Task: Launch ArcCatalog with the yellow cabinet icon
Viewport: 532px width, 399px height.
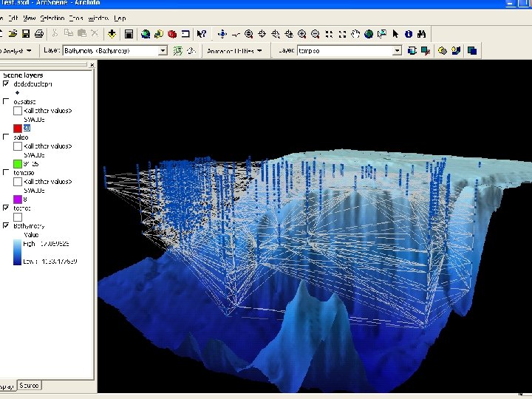Action: point(158,33)
